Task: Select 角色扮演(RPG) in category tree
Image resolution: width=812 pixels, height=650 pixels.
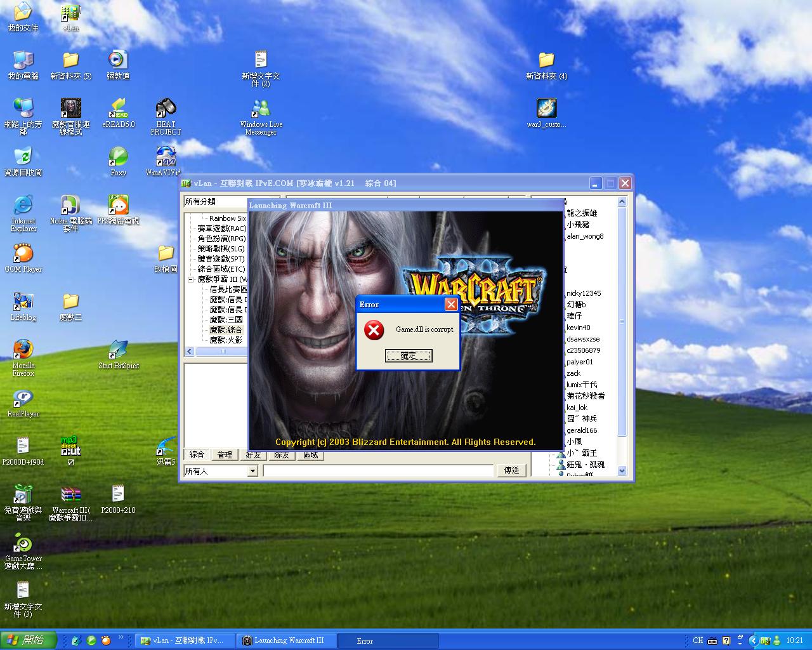Action: point(221,239)
